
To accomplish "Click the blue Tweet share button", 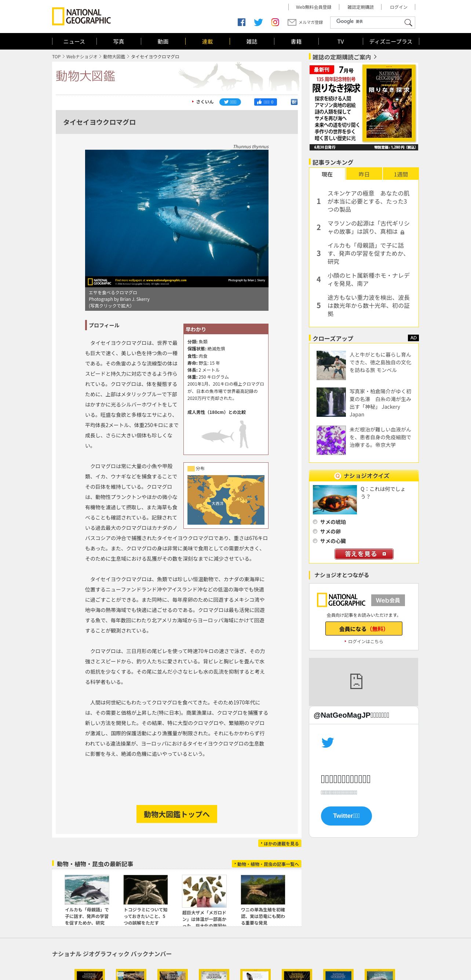I will tap(230, 102).
